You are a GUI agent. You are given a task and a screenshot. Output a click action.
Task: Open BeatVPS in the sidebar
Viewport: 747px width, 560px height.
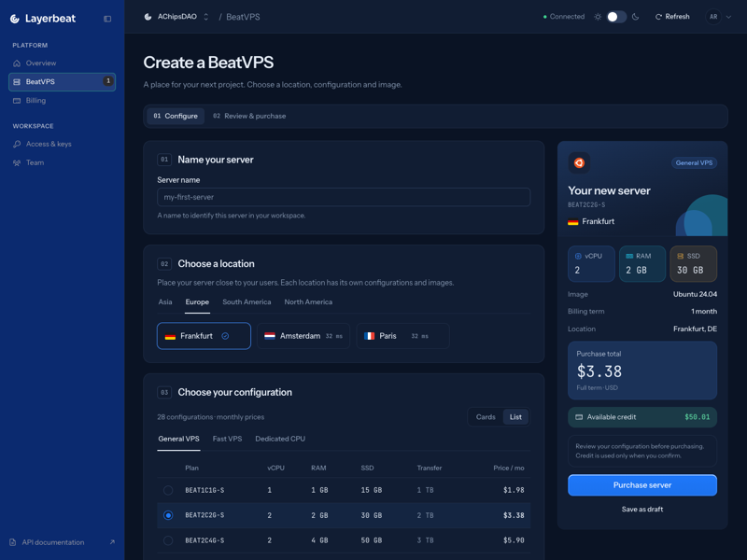tap(62, 82)
